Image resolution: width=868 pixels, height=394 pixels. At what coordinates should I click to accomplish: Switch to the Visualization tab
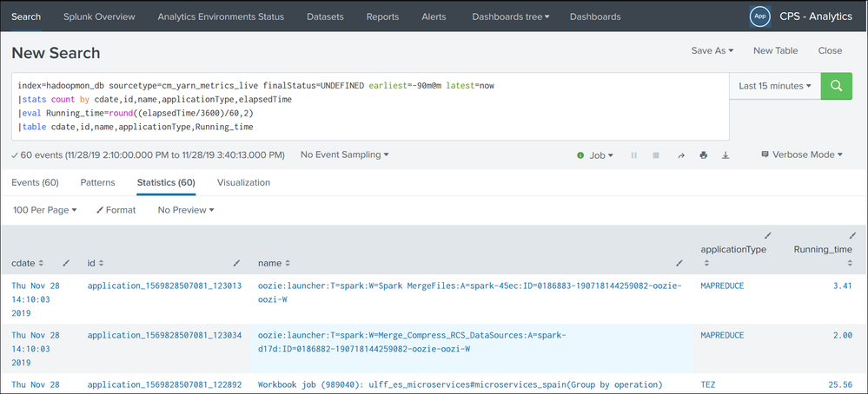tap(243, 182)
